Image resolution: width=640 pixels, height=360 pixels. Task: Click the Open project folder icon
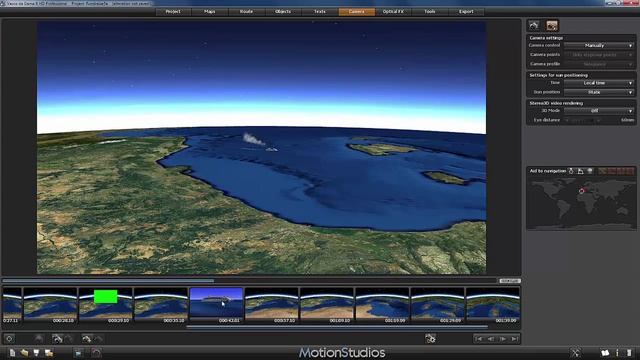(24, 353)
